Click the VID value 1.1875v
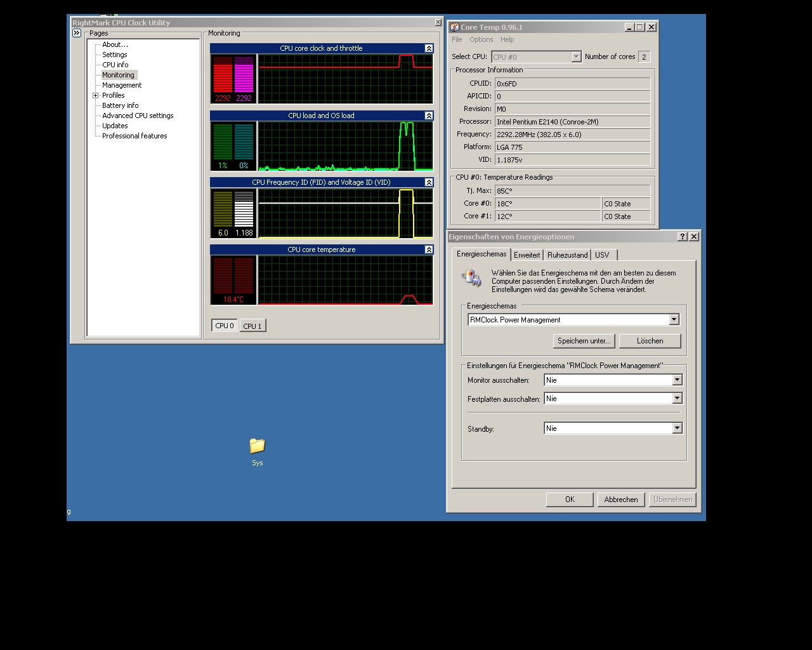This screenshot has height=650, width=812. coord(572,160)
